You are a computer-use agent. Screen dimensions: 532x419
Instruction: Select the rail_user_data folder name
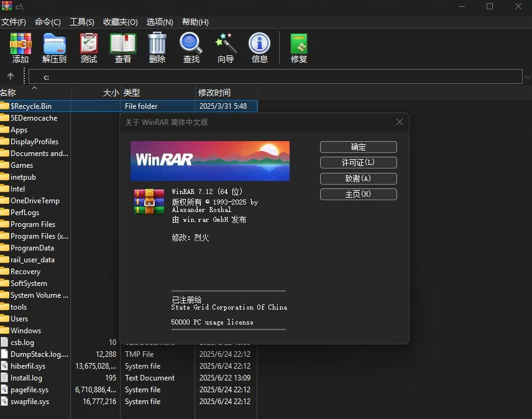click(32, 260)
